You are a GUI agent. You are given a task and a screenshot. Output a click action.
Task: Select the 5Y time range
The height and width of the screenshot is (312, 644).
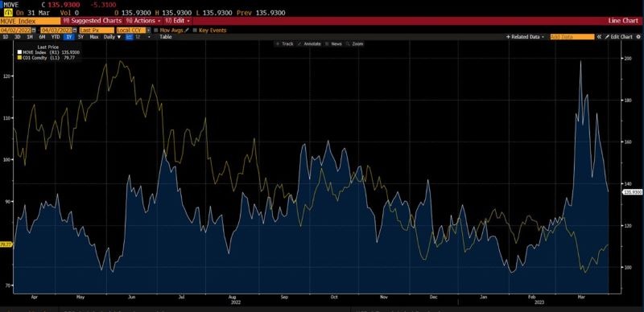pyautogui.click(x=81, y=37)
